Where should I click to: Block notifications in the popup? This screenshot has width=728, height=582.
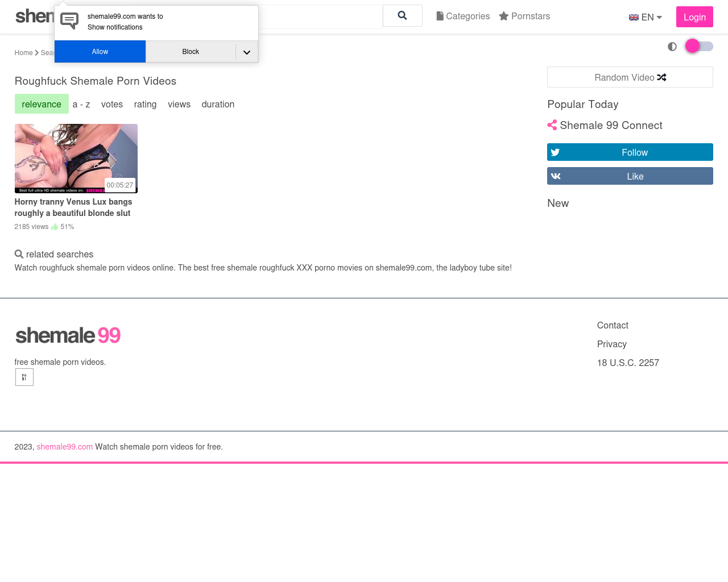click(x=191, y=52)
